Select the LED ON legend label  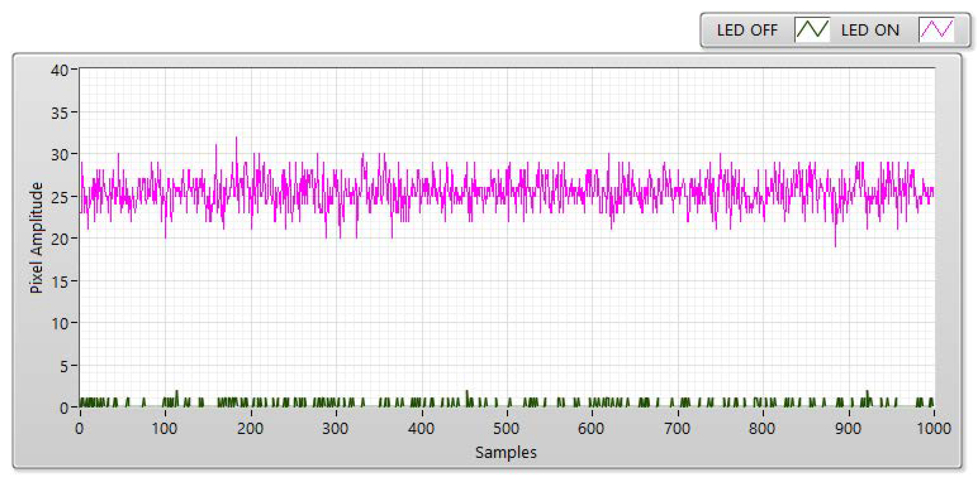tap(870, 30)
